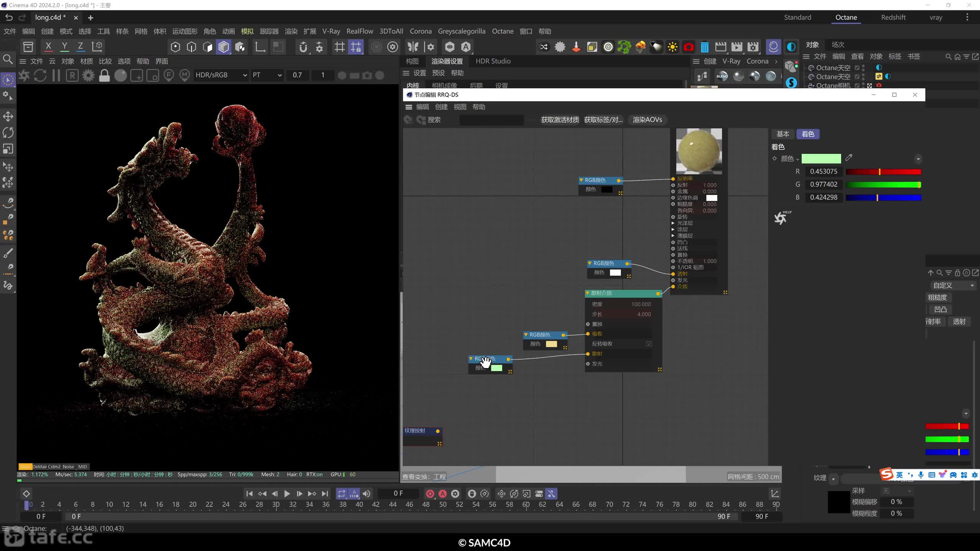Click the green color swatch in shading panel
Image resolution: width=980 pixels, height=551 pixels.
(821, 158)
